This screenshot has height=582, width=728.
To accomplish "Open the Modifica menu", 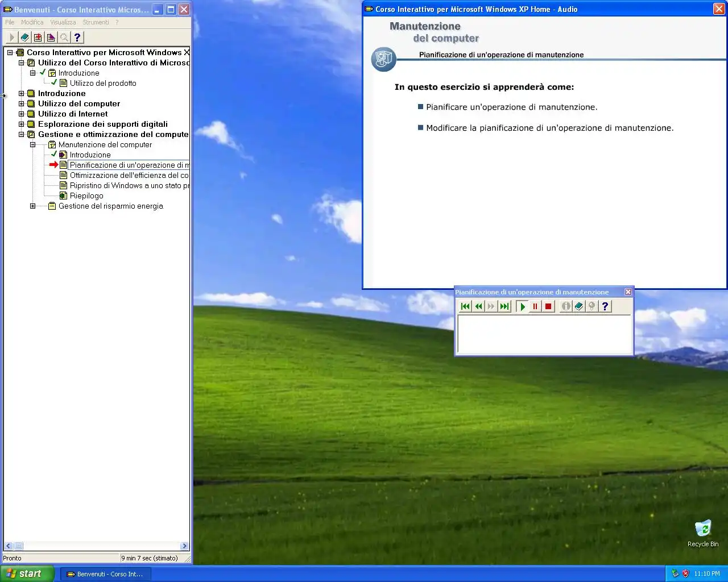I will pyautogui.click(x=32, y=22).
